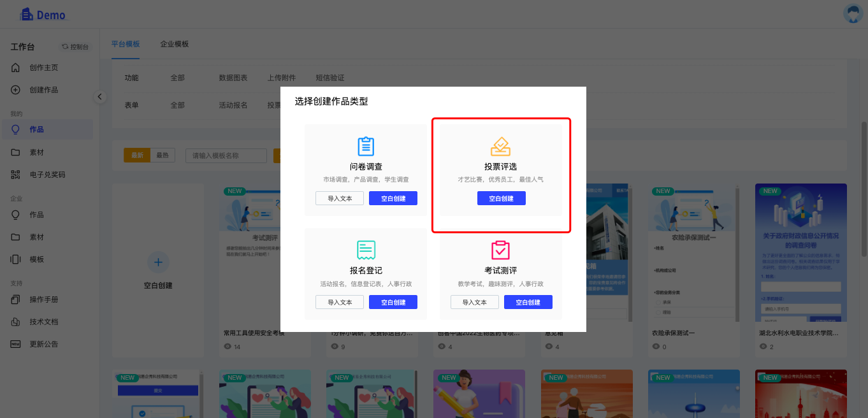Screen dimensions: 868x418
Task: Open user avatar in top right
Action: pyautogui.click(x=853, y=13)
